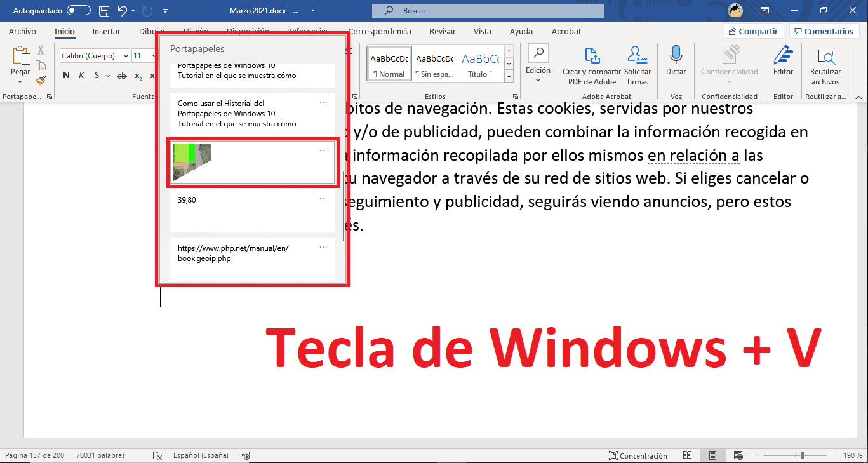This screenshot has height=463, width=868.
Task: Toggle Cursiva (K) italic formatting
Action: coord(81,76)
